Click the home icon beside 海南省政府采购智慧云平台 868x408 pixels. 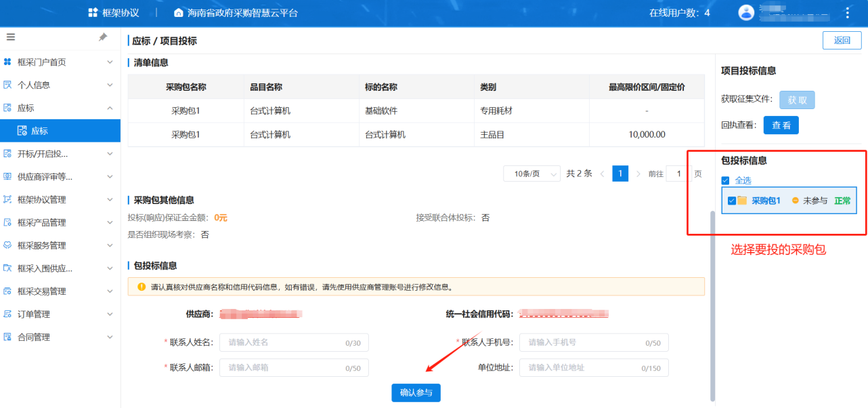[x=179, y=13]
